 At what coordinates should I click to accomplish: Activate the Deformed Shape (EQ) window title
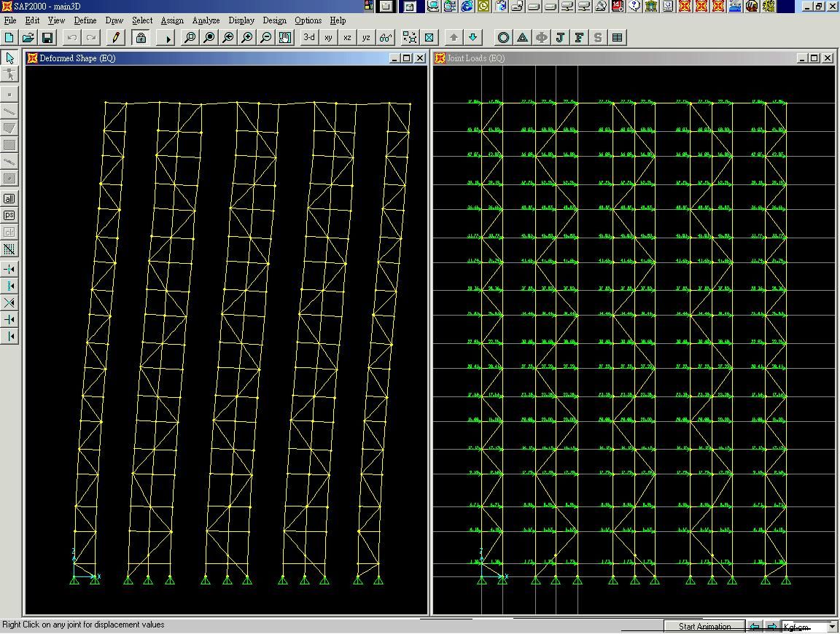pos(77,58)
